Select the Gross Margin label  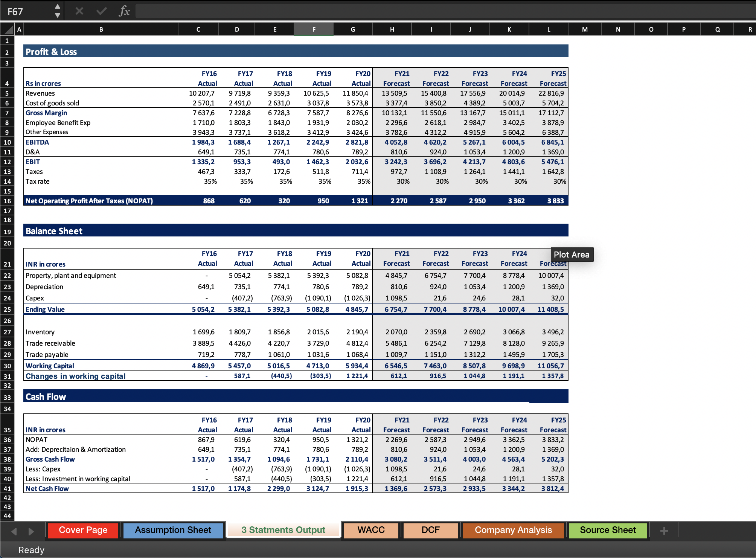46,113
